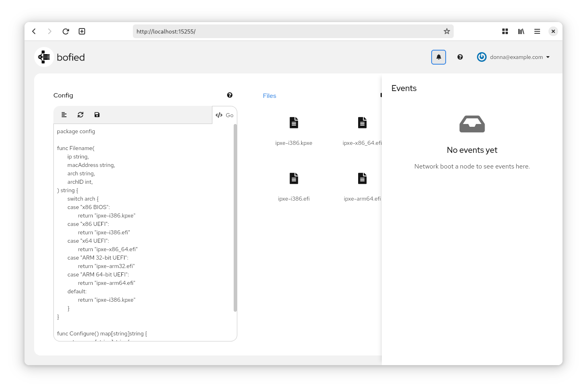Click the config editor scrollbar
The image size is (587, 392).
(235, 218)
